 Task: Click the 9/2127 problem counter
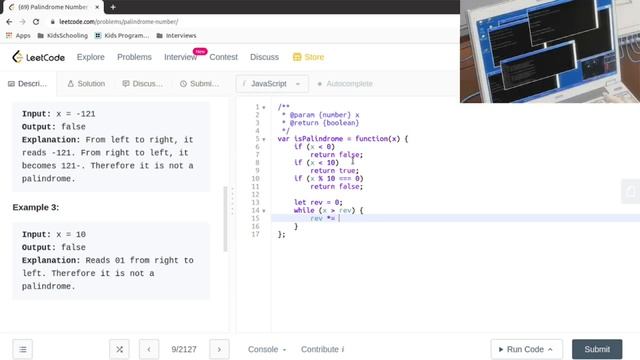tap(184, 349)
